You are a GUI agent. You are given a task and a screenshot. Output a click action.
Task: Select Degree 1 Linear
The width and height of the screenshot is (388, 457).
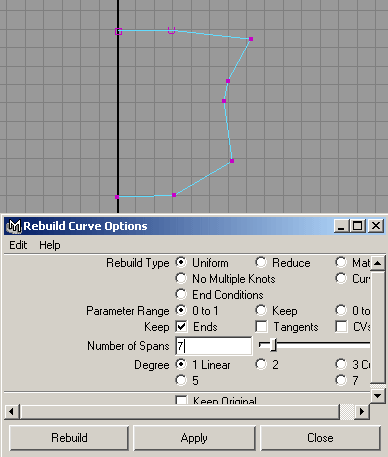[181, 364]
